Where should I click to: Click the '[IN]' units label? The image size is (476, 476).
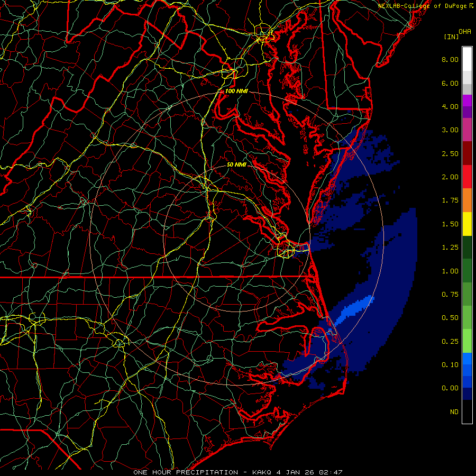tap(451, 36)
